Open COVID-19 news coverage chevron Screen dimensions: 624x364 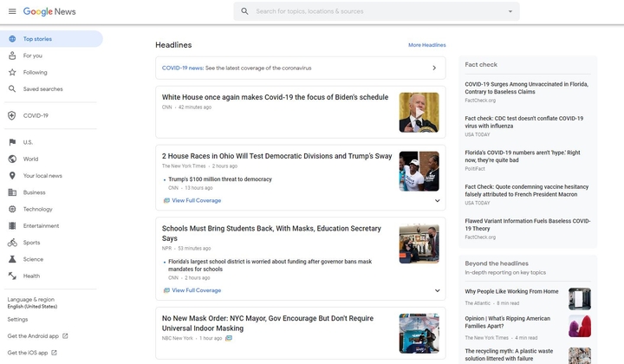coord(434,68)
